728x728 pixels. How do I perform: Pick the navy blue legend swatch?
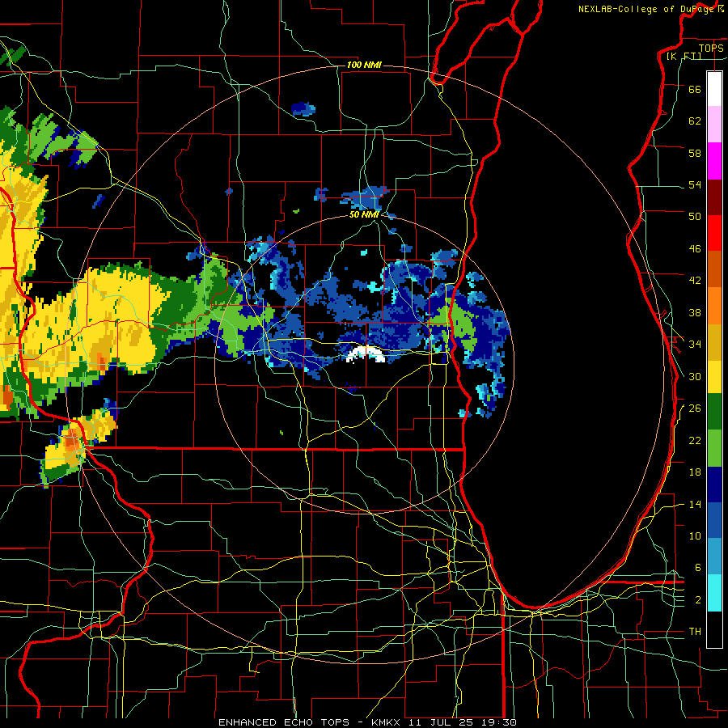point(714,485)
